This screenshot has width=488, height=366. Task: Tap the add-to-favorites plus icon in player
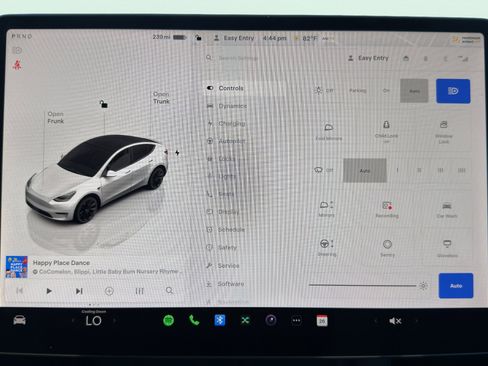point(109,291)
